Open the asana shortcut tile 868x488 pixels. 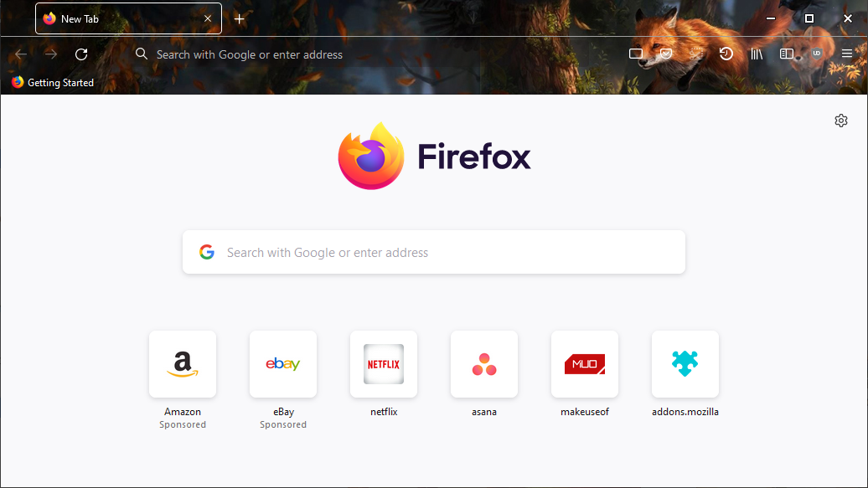pyautogui.click(x=484, y=364)
